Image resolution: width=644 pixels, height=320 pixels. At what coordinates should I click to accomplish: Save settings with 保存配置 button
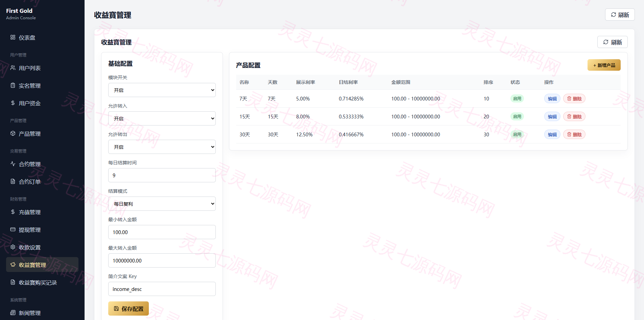(129, 308)
